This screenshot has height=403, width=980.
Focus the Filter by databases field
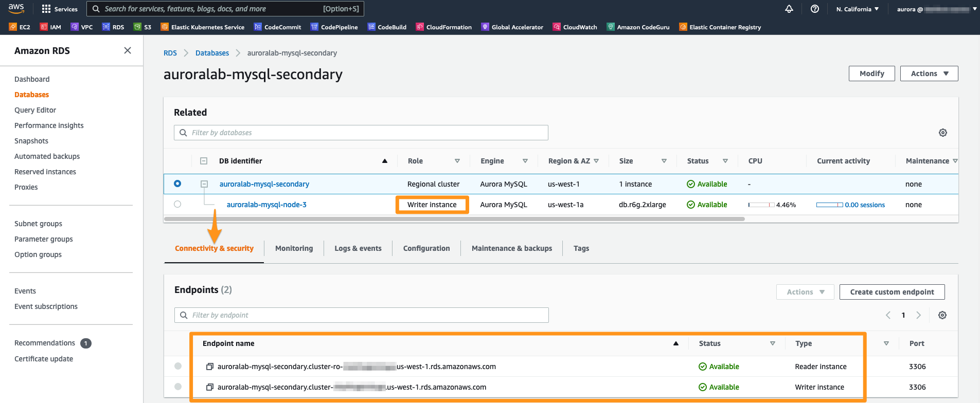(x=361, y=133)
